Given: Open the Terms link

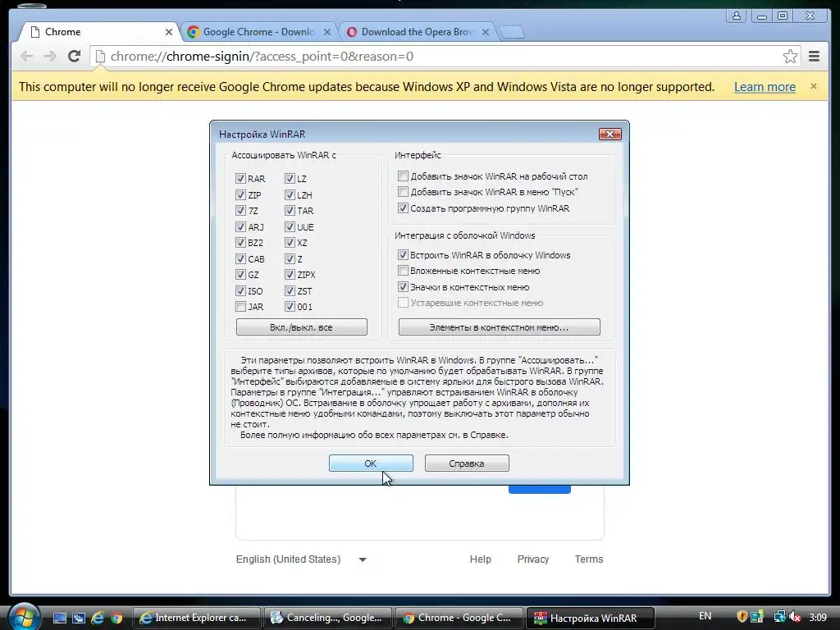Looking at the screenshot, I should (x=589, y=559).
